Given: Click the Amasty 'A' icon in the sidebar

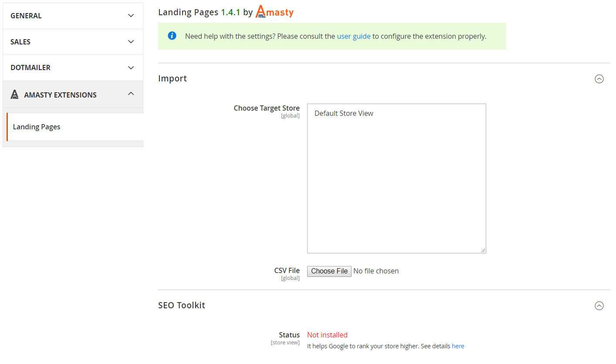Looking at the screenshot, I should pyautogui.click(x=15, y=95).
